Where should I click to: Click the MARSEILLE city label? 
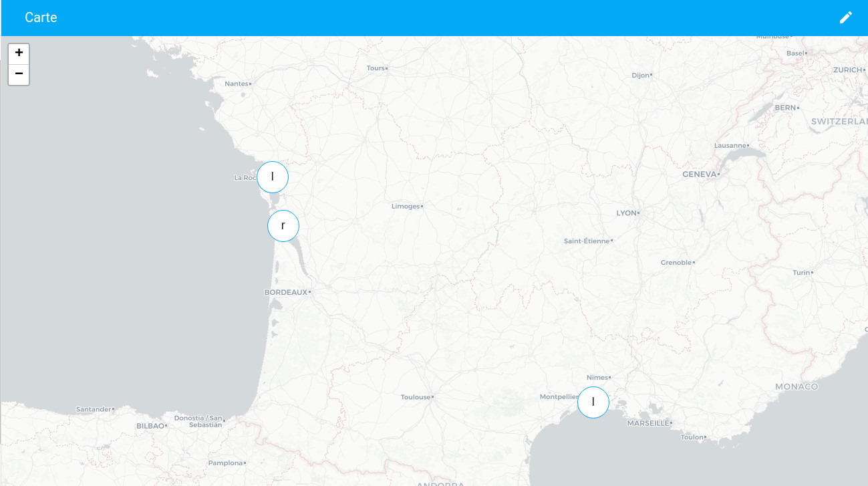click(647, 423)
